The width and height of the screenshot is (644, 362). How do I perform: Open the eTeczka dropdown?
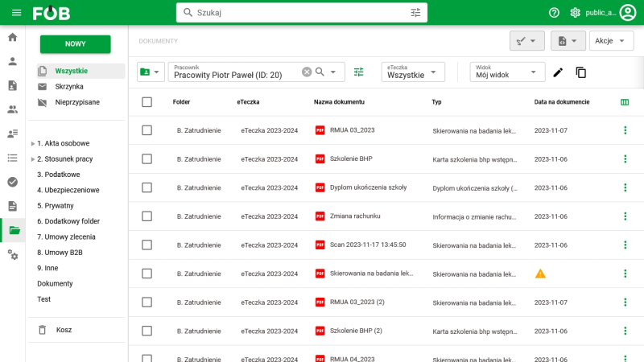click(x=412, y=72)
